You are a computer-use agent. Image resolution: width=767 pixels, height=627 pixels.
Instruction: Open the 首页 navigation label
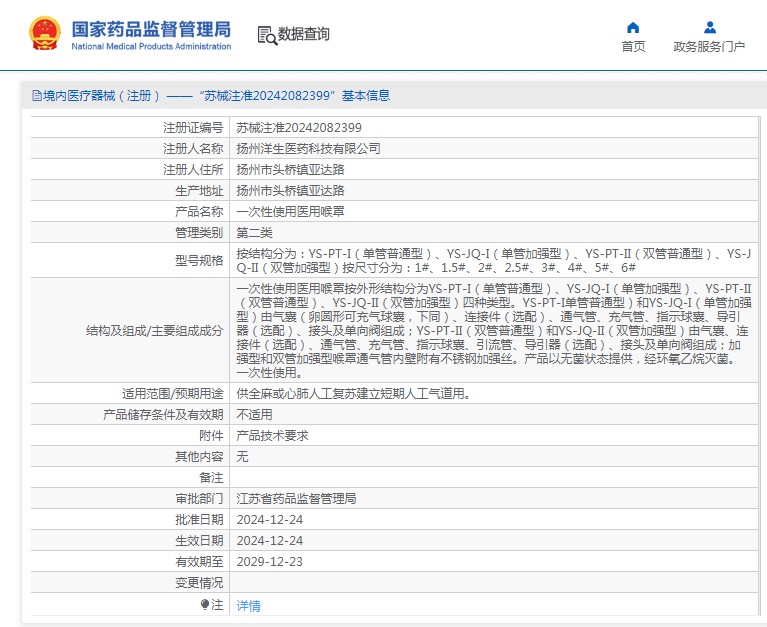(x=633, y=46)
